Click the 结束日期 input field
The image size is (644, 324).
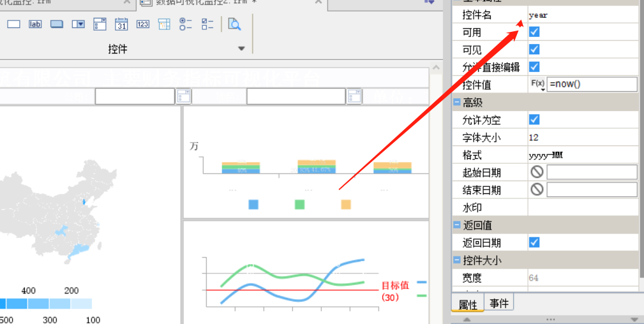click(x=592, y=189)
